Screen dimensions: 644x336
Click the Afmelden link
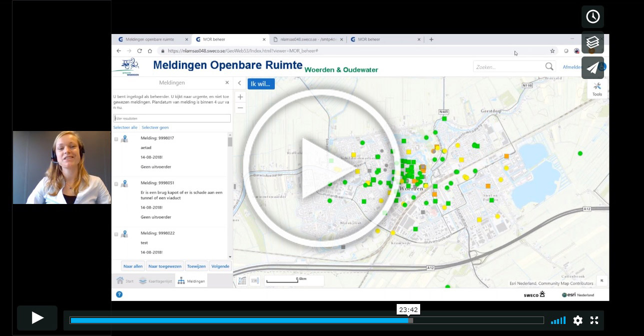tap(573, 67)
